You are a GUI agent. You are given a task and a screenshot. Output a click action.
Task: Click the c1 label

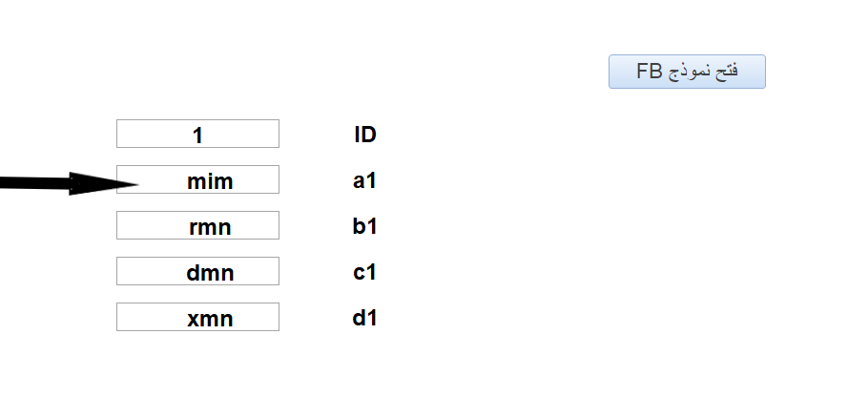point(364,272)
